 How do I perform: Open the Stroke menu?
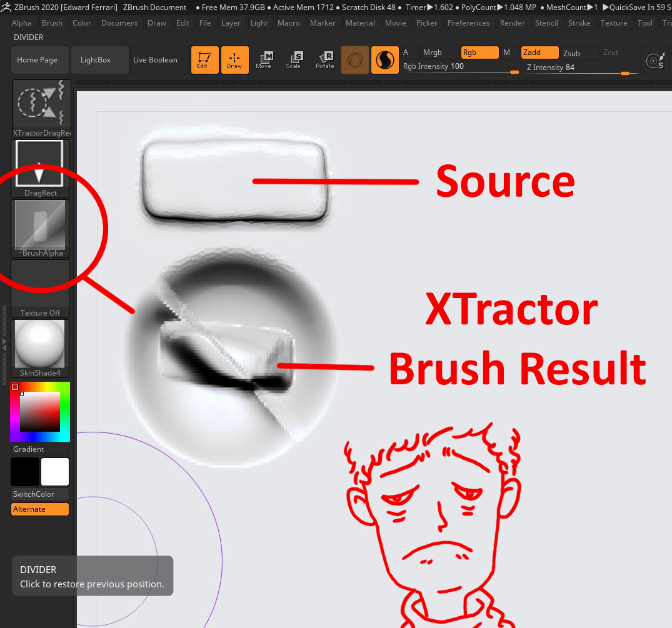pos(579,23)
